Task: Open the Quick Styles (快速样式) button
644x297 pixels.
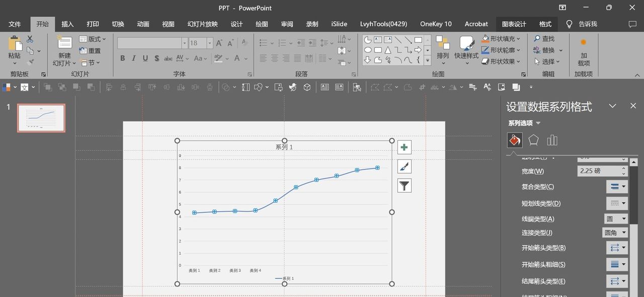Action: point(466,49)
